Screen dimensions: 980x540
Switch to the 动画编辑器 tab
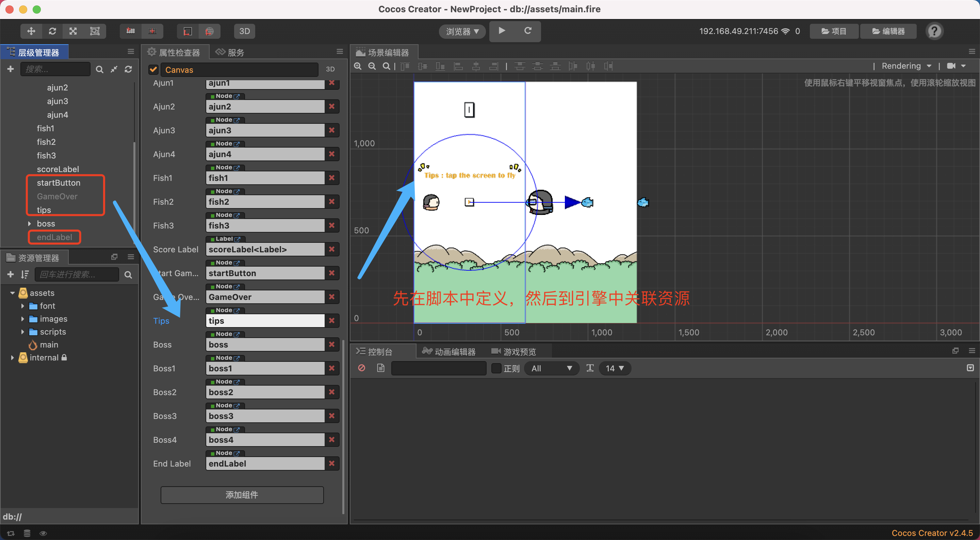click(448, 352)
